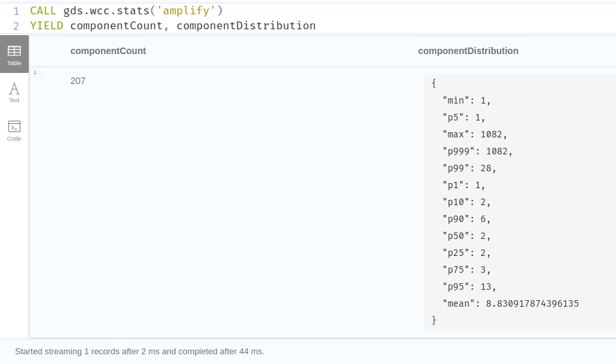Click the "max": 1082 entry
Image resolution: width=616 pixels, height=364 pixels.
coord(475,134)
